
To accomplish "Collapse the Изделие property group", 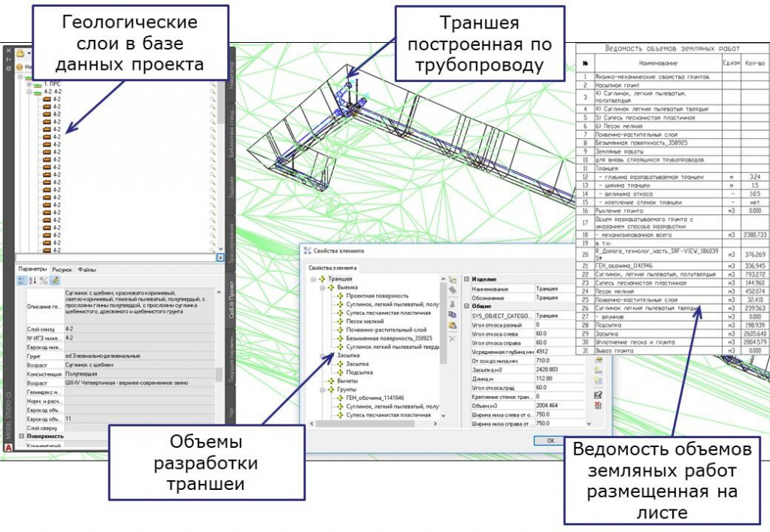I will 466,279.
